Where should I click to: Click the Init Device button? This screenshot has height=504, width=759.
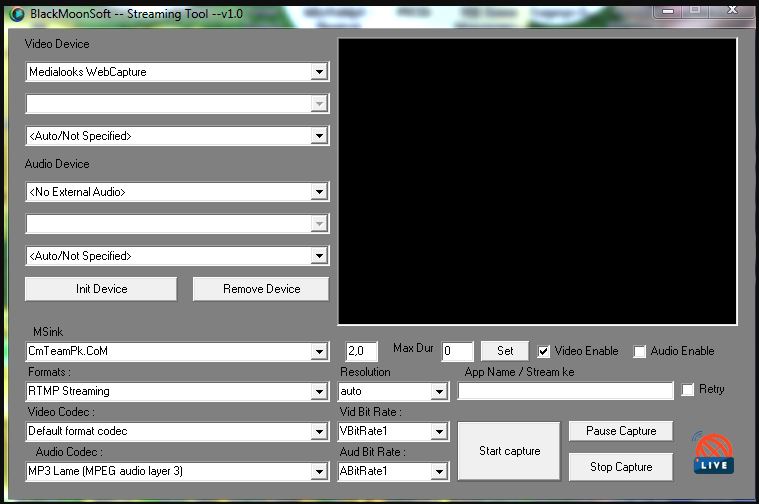(101, 289)
